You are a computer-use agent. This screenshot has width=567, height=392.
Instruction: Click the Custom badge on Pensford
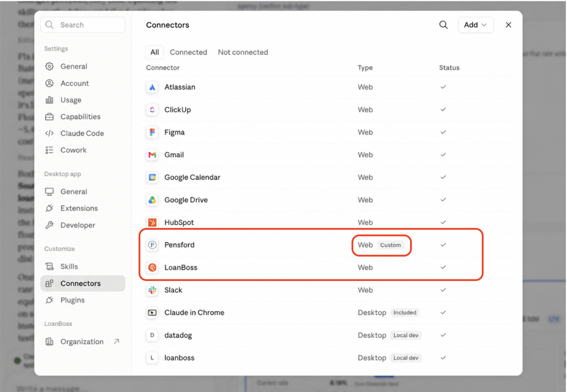click(390, 245)
